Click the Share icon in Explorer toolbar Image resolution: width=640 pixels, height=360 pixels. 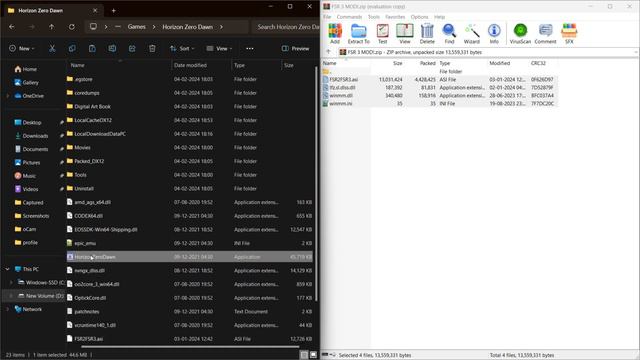coord(132,49)
